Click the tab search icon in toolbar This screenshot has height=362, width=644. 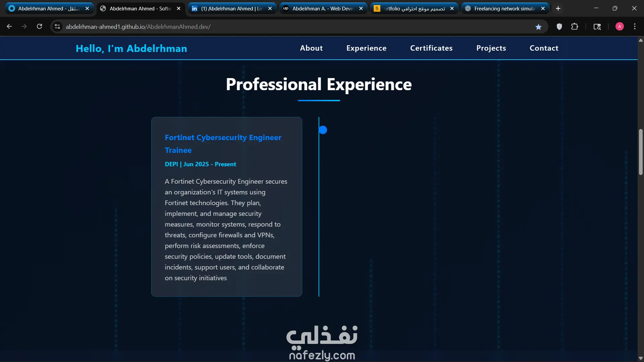pyautogui.click(x=597, y=26)
